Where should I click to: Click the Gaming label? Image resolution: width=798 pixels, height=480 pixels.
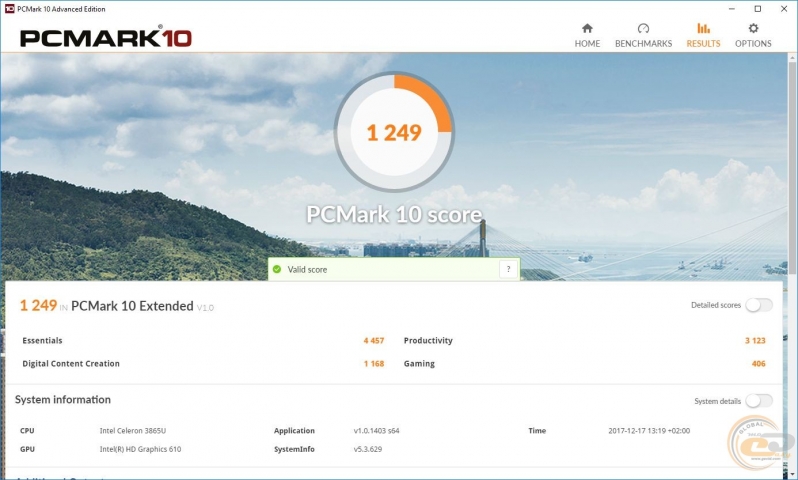[x=419, y=363]
